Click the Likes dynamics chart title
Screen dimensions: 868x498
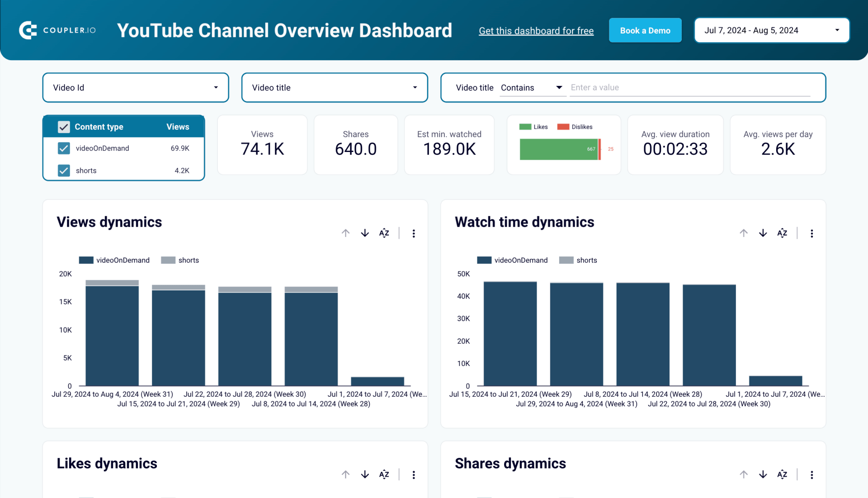click(x=107, y=464)
